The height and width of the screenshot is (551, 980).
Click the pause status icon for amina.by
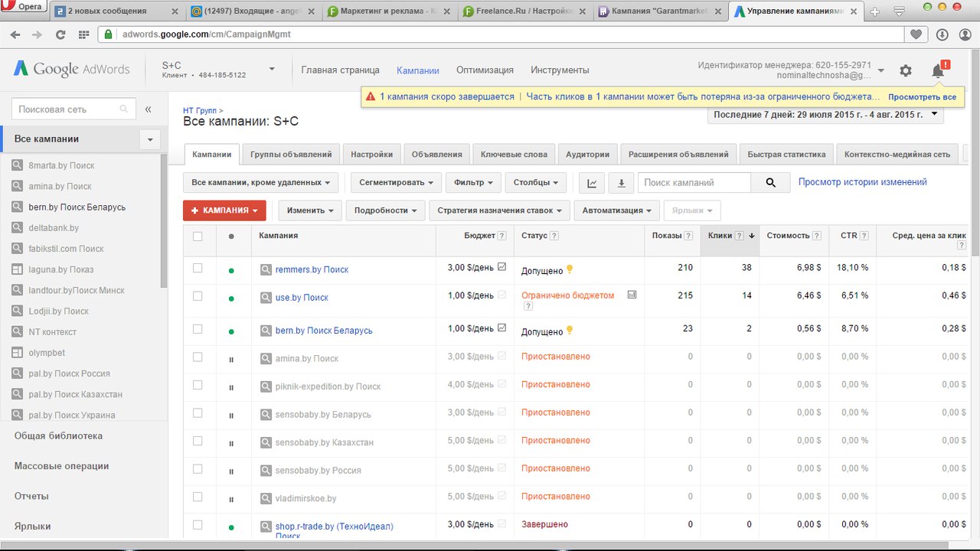pos(231,360)
